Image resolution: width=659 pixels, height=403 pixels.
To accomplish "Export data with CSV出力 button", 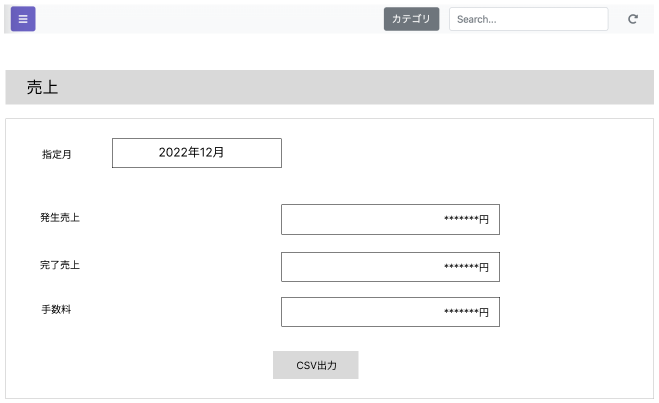I will [x=316, y=365].
